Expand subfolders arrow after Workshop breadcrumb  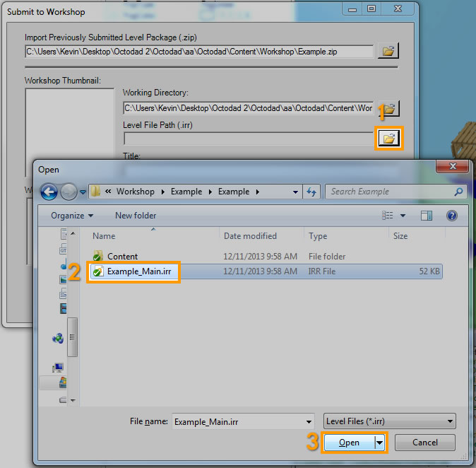pyautogui.click(x=163, y=192)
